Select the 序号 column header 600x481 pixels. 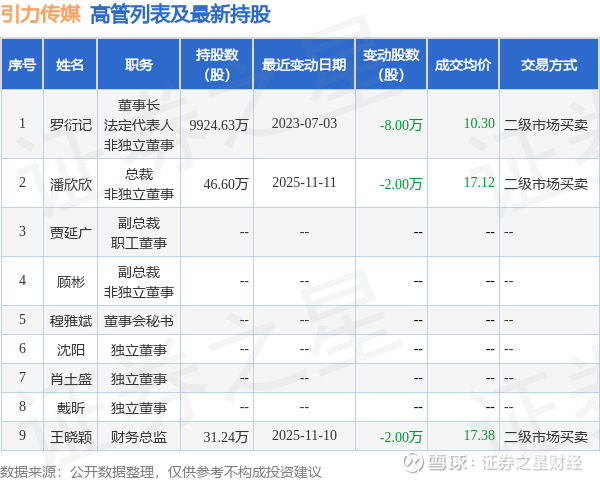[22, 65]
